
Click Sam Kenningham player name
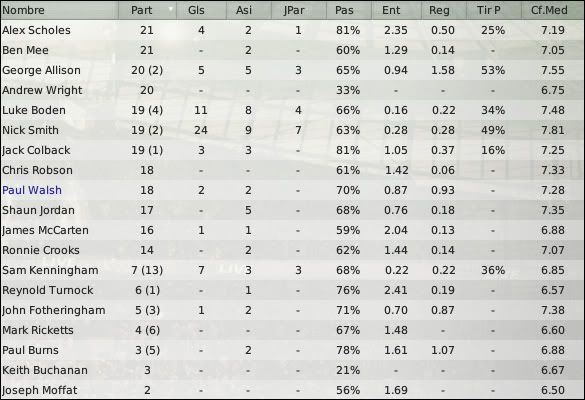(x=50, y=271)
